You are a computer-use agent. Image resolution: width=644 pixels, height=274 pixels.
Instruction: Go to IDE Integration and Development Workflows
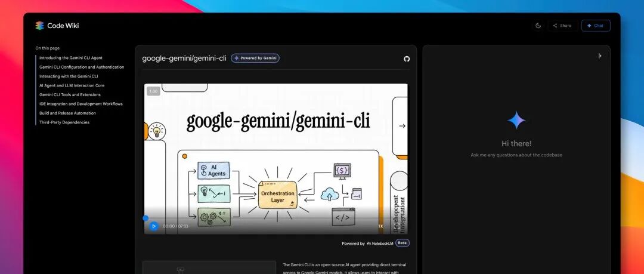pos(81,104)
